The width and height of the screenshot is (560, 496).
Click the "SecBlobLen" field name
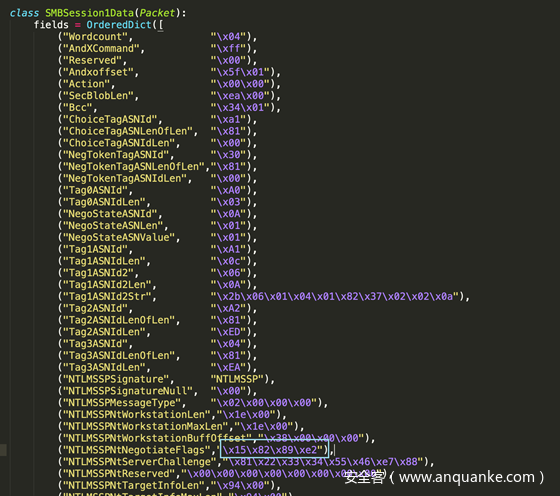[x=98, y=96]
